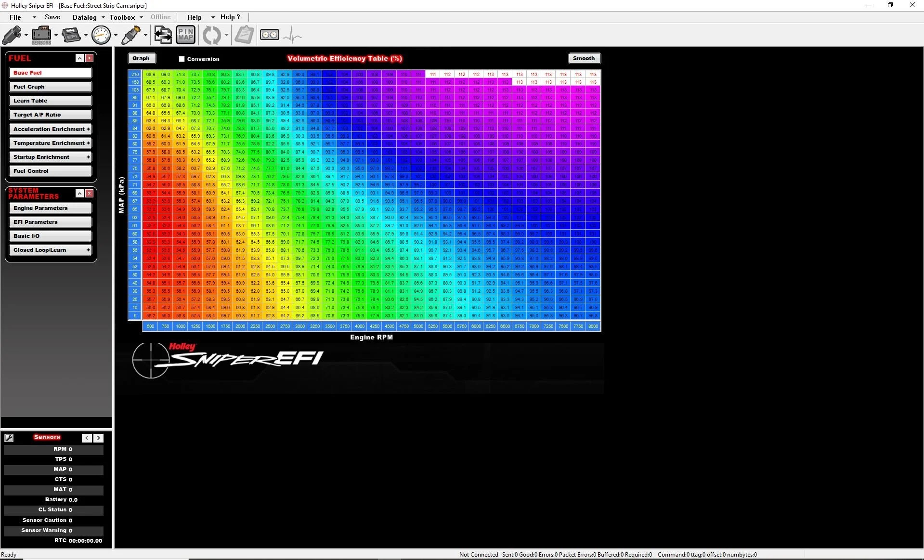This screenshot has height=560, width=924.
Task: Select the 3000 RPM column header
Action: coord(300,326)
